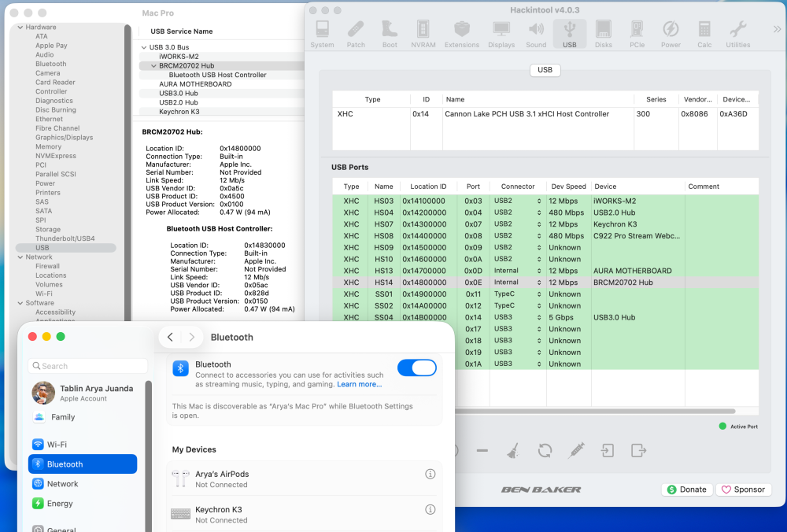
Task: Change connector type for SS01 port
Action: coord(518,294)
